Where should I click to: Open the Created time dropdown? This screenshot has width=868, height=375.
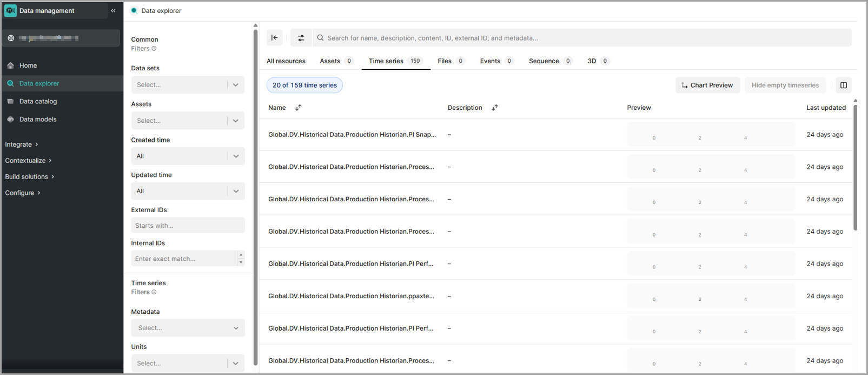tap(188, 156)
